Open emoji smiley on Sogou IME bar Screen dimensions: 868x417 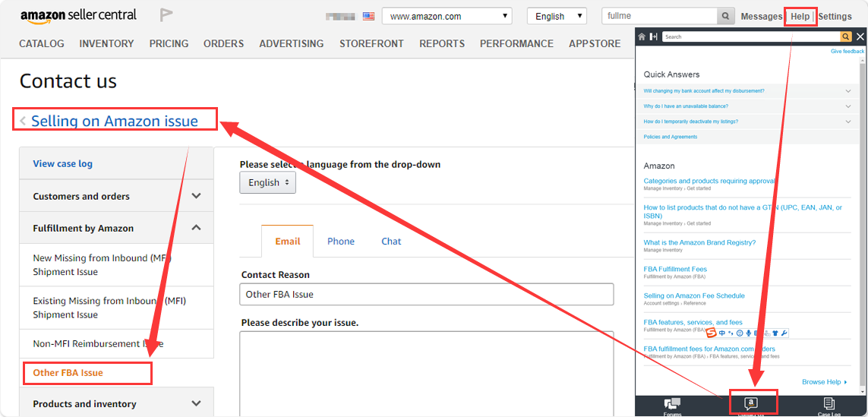pos(740,333)
